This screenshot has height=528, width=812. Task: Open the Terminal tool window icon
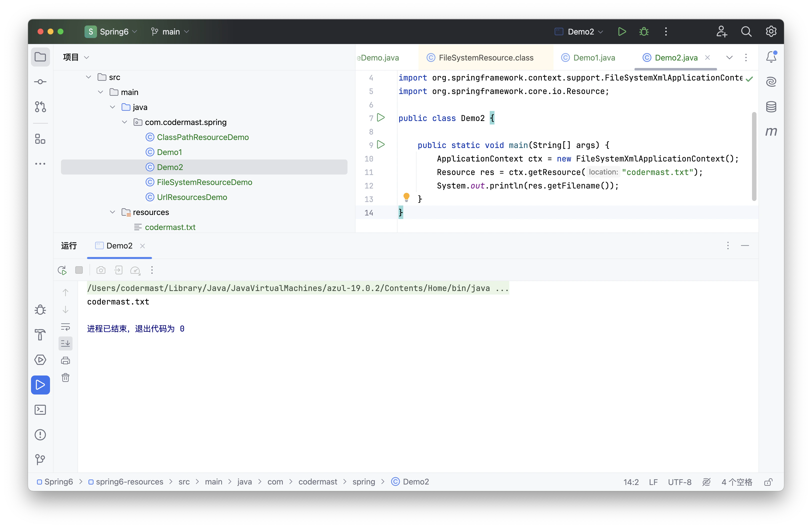40,410
